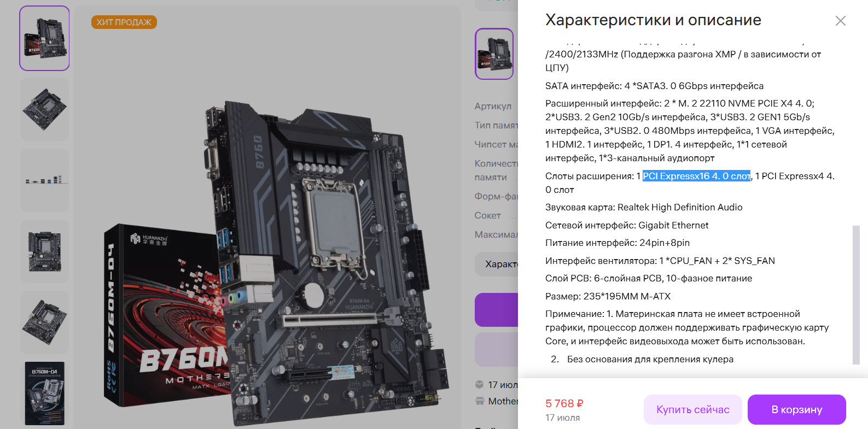
Task: Click the delivery box icon near 17 июл
Action: (480, 384)
